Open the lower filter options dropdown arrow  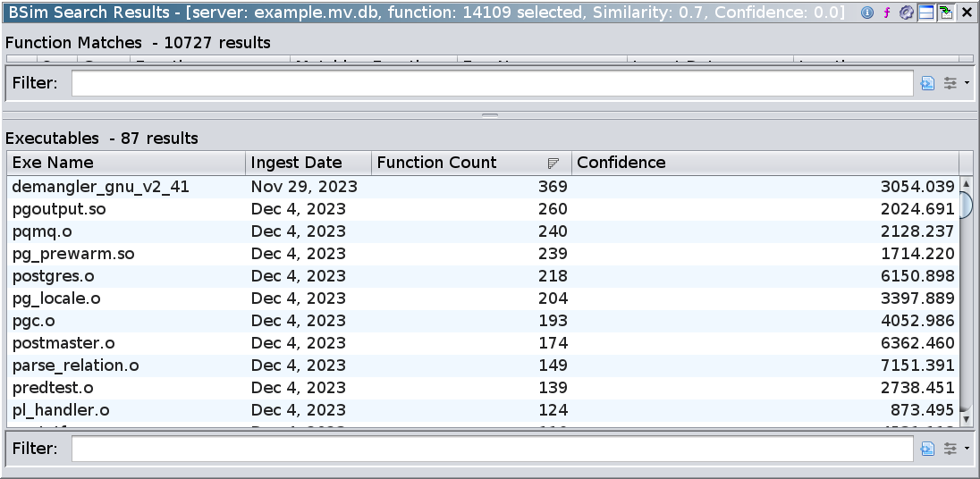tap(967, 449)
